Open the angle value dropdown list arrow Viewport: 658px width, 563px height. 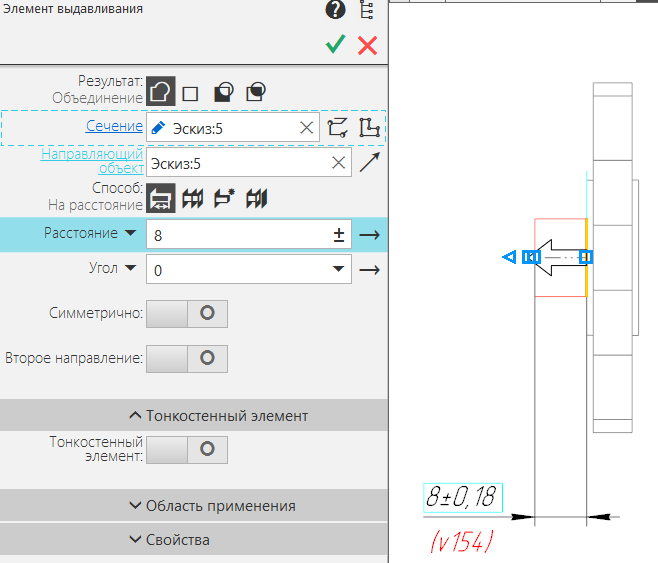tap(338, 269)
